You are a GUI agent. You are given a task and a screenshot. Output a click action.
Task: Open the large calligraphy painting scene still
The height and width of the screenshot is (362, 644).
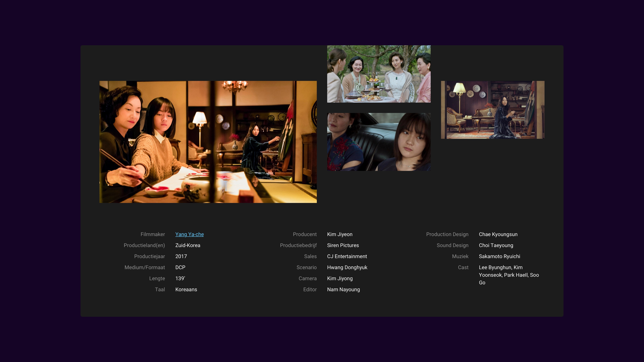pyautogui.click(x=208, y=142)
